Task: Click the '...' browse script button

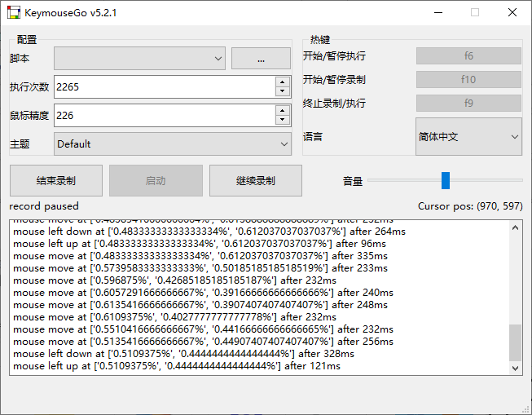Action: tap(261, 59)
